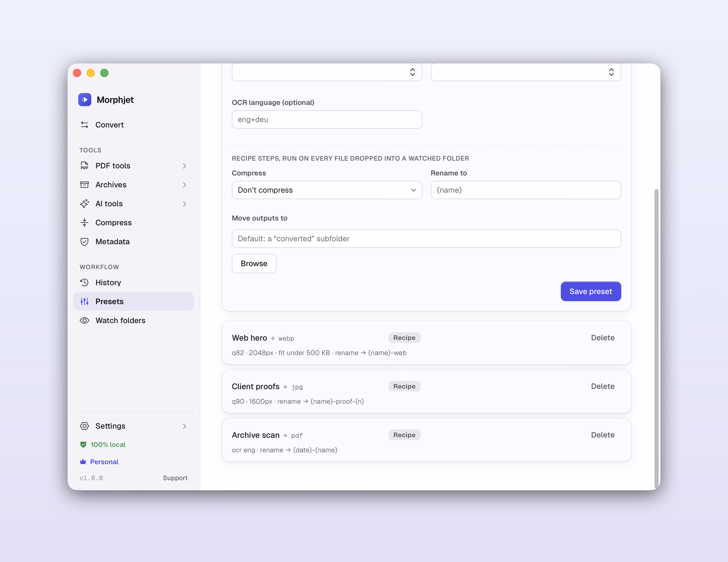
Task: Click the 100% local green shield icon
Action: pyautogui.click(x=83, y=444)
